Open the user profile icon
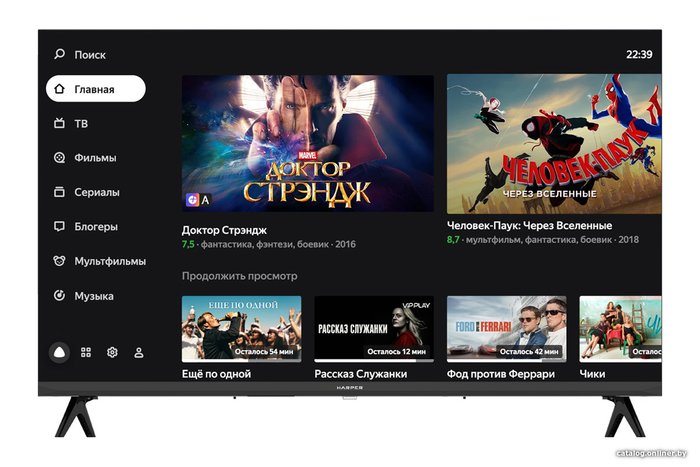The height and width of the screenshot is (467, 700). (139, 353)
